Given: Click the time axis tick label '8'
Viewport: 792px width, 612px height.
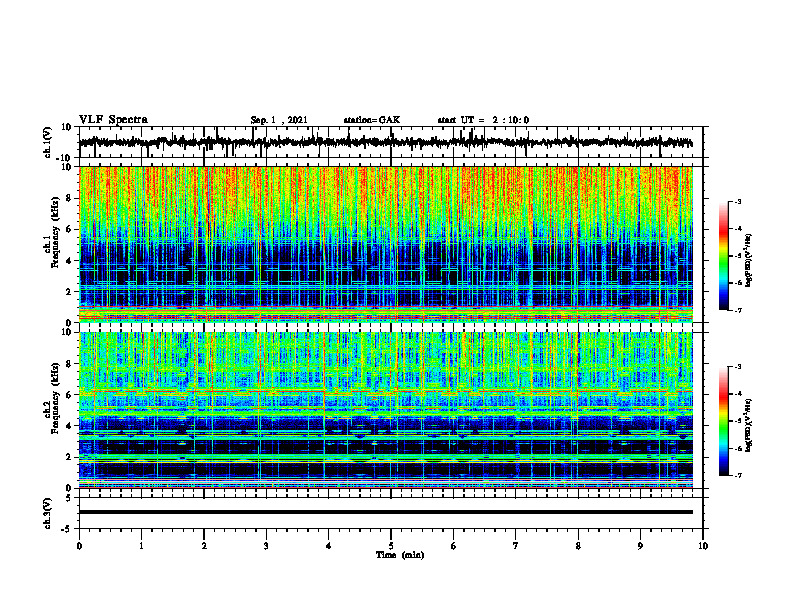Looking at the screenshot, I should click(578, 546).
